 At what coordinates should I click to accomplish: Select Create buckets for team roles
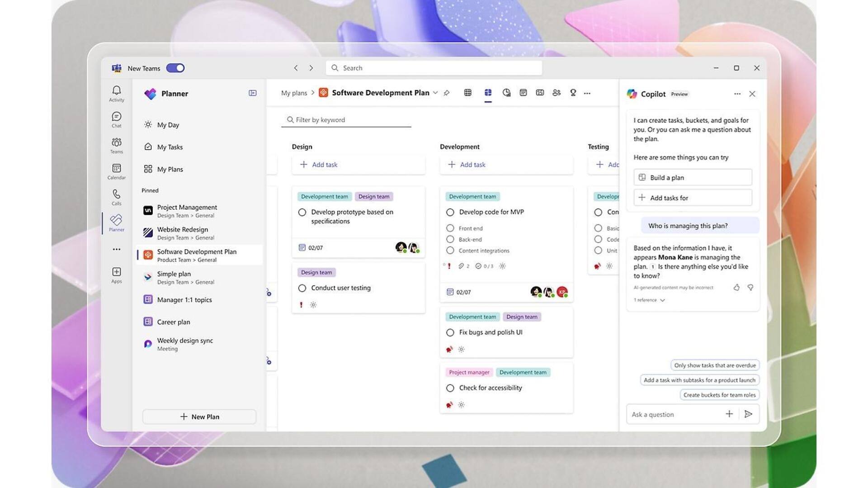click(x=719, y=395)
